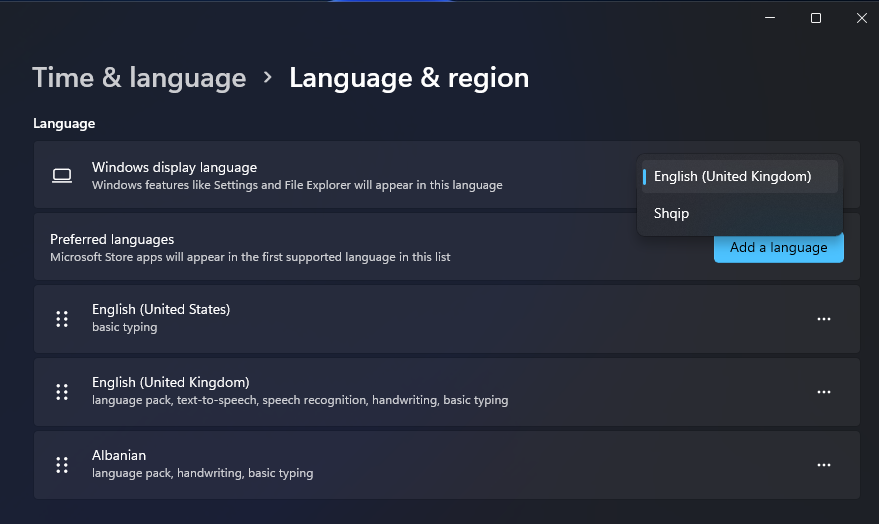Select the English (United States) language row
Screen dimensions: 879x524
click(447, 319)
